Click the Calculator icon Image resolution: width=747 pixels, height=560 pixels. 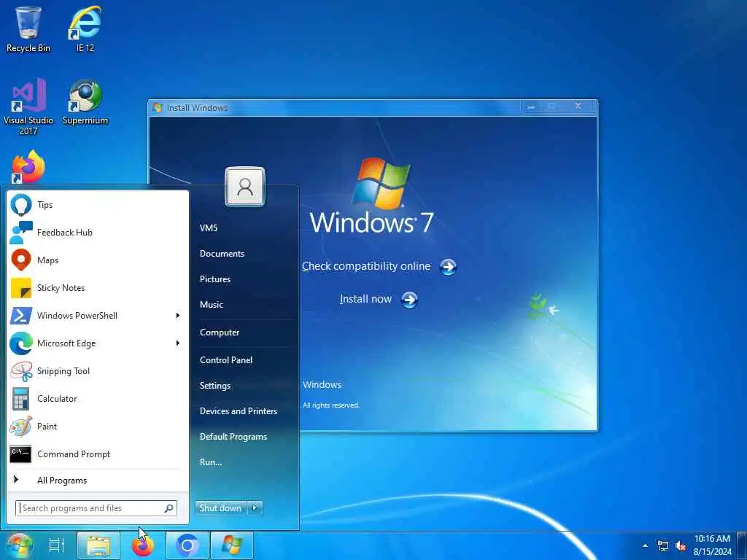click(21, 399)
